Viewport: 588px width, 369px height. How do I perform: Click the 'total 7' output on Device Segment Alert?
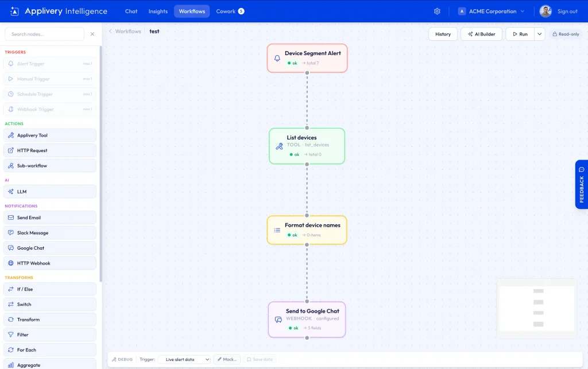click(311, 63)
